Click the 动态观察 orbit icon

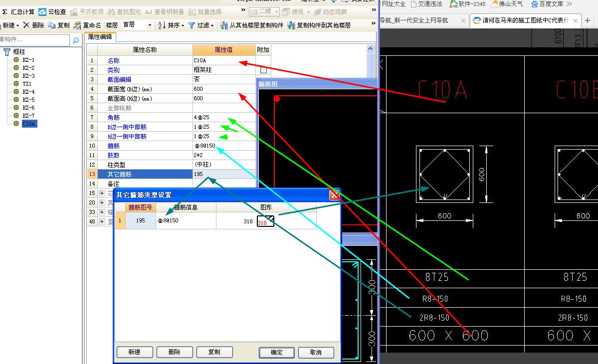[317, 12]
